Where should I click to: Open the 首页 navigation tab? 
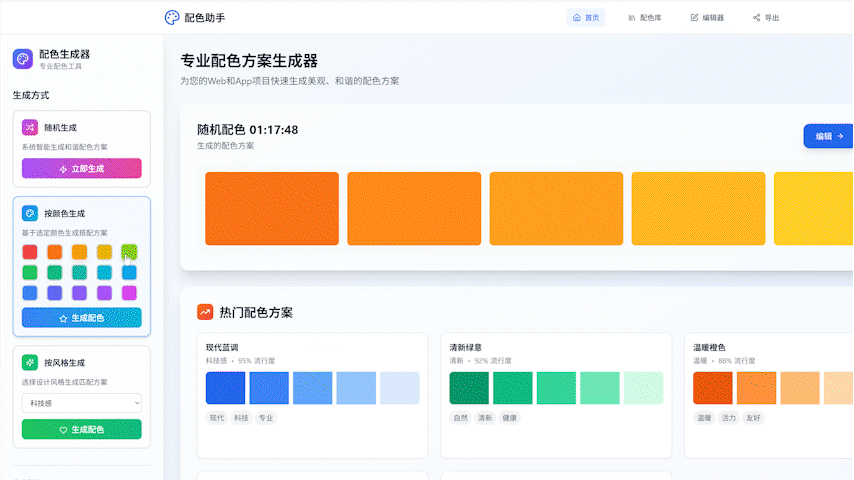pos(586,17)
